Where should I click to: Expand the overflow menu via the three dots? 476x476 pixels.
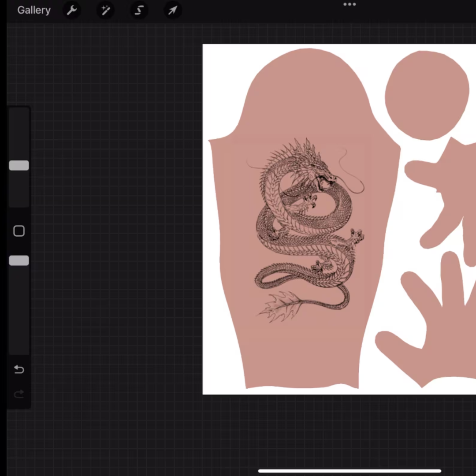pyautogui.click(x=350, y=4)
